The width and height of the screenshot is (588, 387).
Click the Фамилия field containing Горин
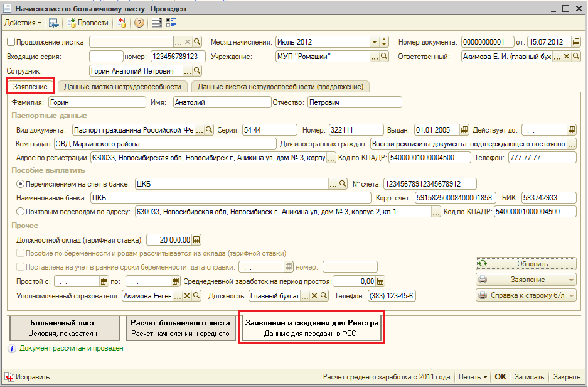(x=97, y=102)
